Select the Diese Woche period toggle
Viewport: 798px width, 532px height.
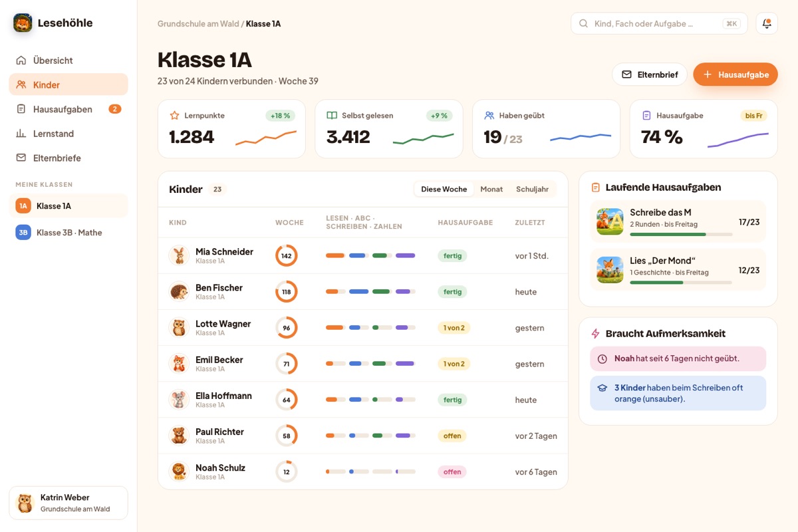(x=444, y=189)
